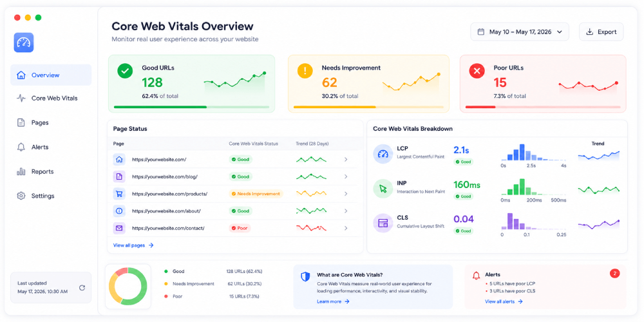Screen dimensions: 644x322
Task: Click the Poor status badge for /contact/
Action: pyautogui.click(x=240, y=228)
